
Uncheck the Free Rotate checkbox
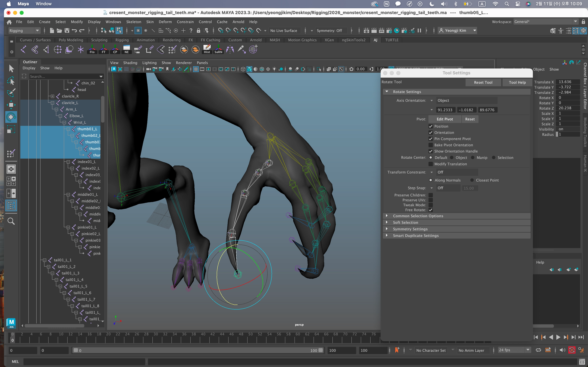coord(430,210)
